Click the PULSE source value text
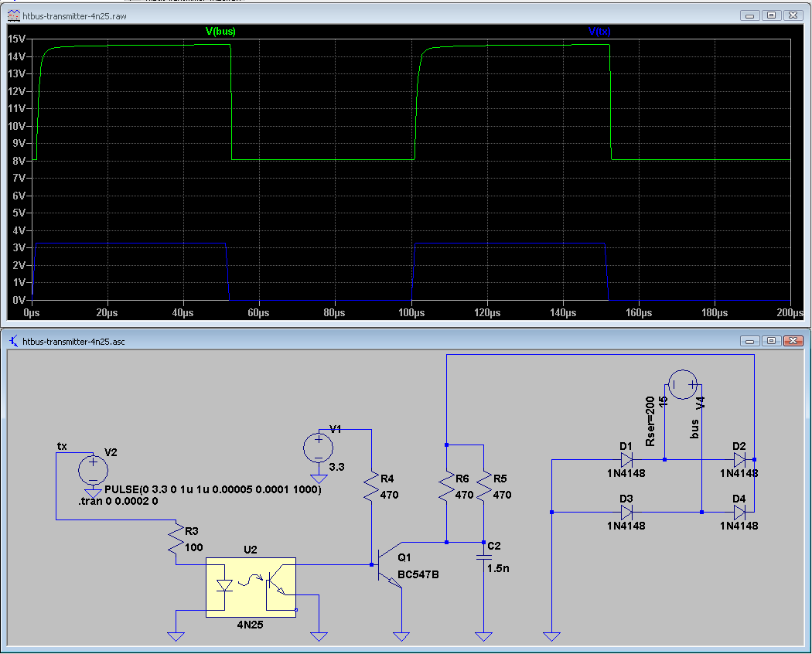Screen dimensions: 812x654 213,490
